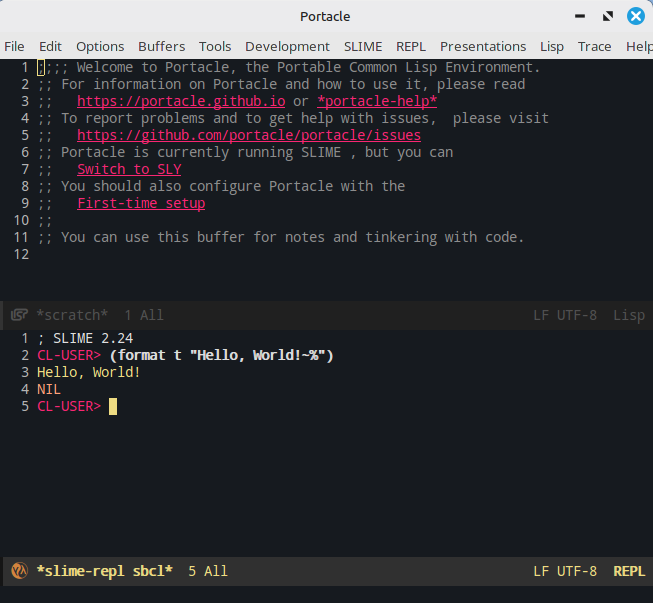Click the *slime-repl sbcl* buffer name
Viewport: 653px width, 603px height.
105,571
